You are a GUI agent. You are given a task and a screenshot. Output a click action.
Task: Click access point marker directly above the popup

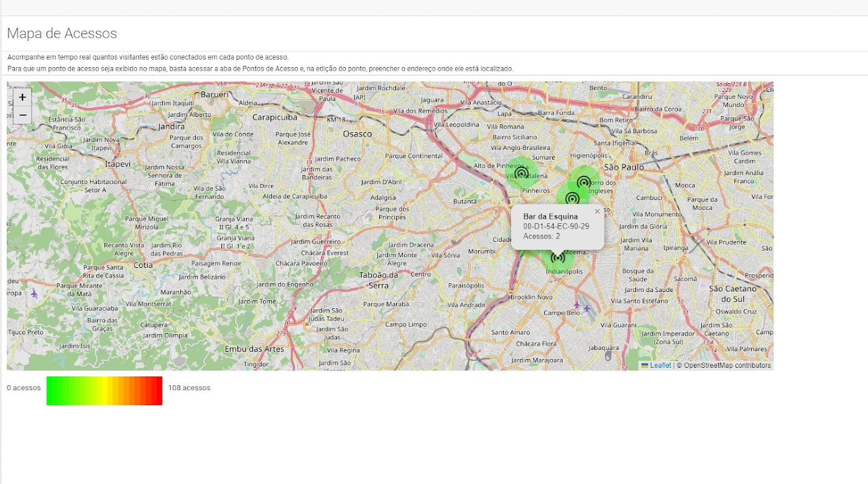coord(572,198)
